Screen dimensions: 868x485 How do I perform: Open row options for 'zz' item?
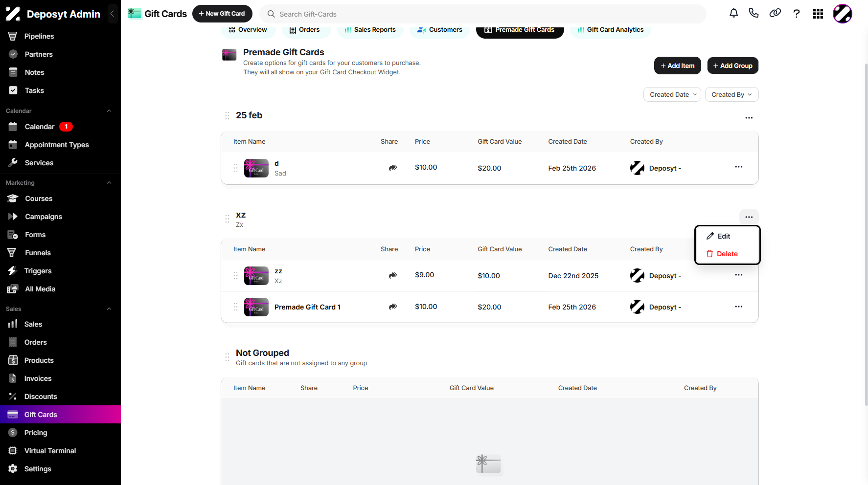pos(739,275)
